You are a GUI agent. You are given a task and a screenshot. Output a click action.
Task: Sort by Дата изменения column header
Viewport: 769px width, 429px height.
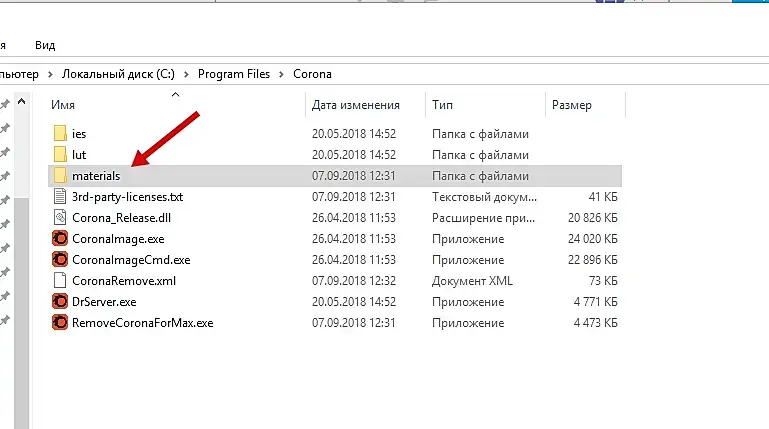click(x=355, y=105)
